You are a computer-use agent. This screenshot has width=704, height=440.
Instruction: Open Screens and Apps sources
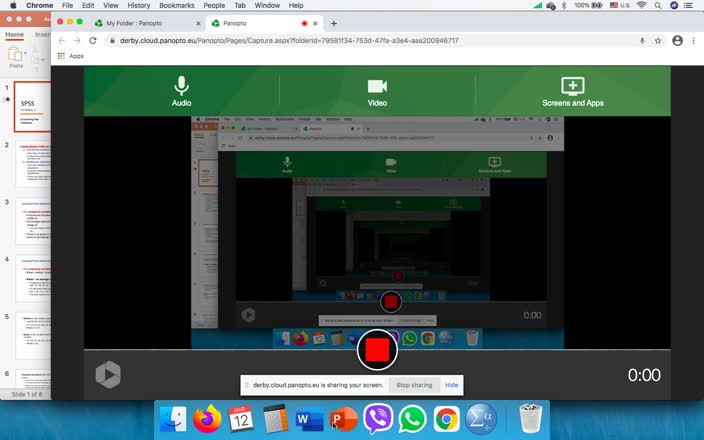click(x=572, y=91)
